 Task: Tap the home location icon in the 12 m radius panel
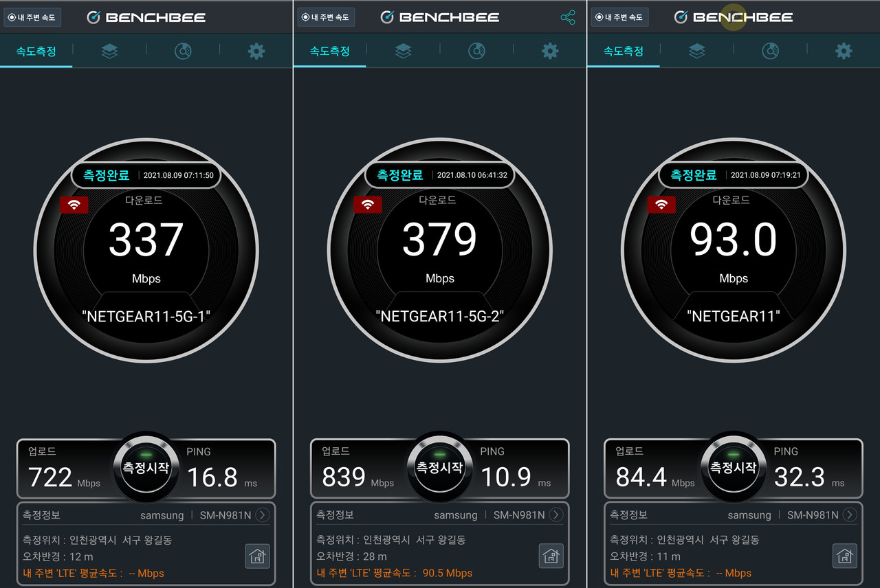(x=258, y=556)
